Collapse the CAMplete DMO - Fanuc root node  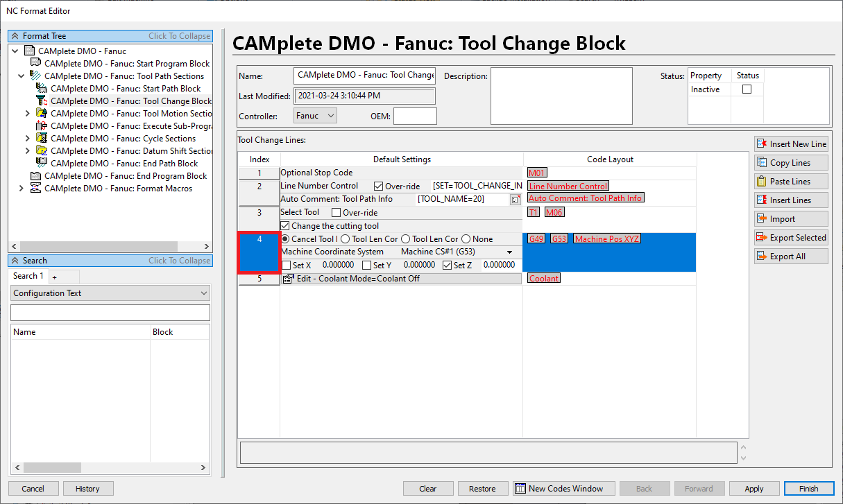pyautogui.click(x=15, y=51)
